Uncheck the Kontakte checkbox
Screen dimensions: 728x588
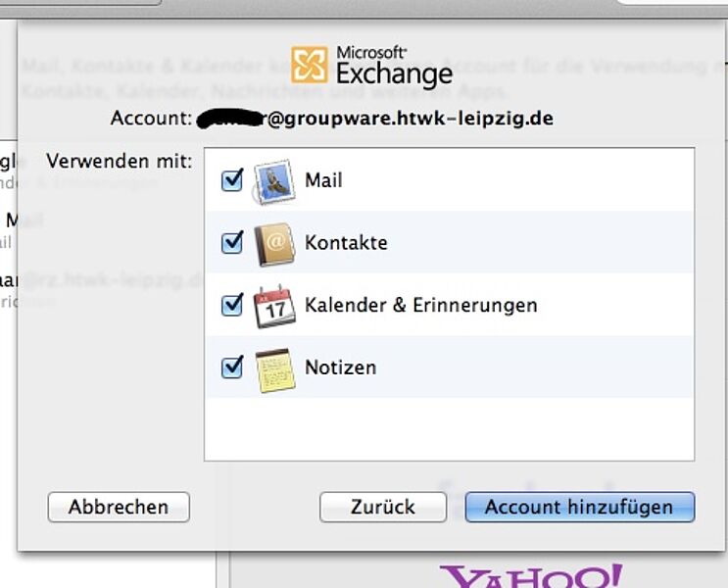point(232,242)
